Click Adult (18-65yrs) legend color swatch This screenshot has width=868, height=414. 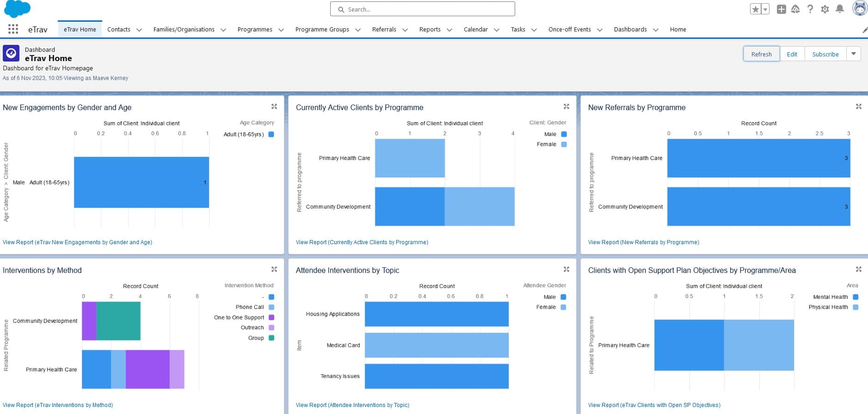pyautogui.click(x=271, y=134)
